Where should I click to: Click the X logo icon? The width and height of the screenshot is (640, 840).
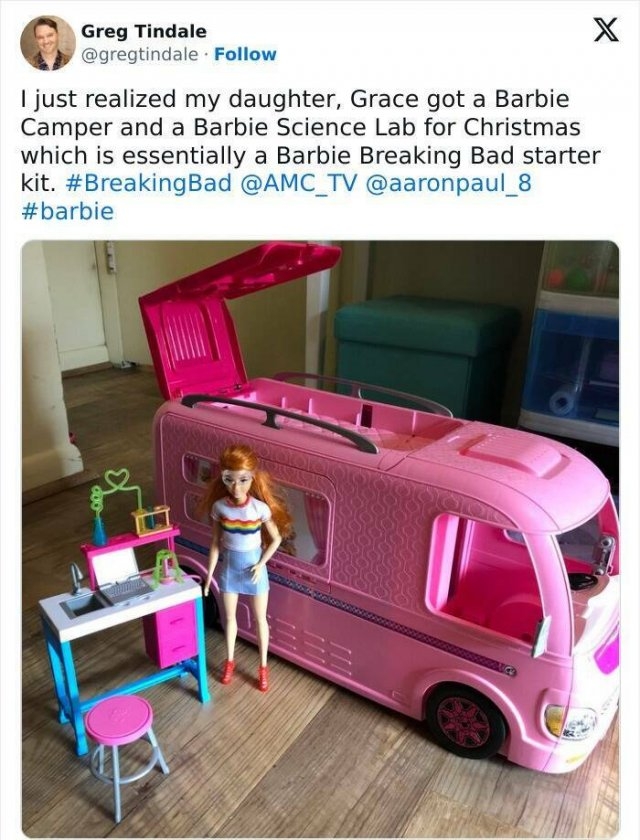pos(606,29)
